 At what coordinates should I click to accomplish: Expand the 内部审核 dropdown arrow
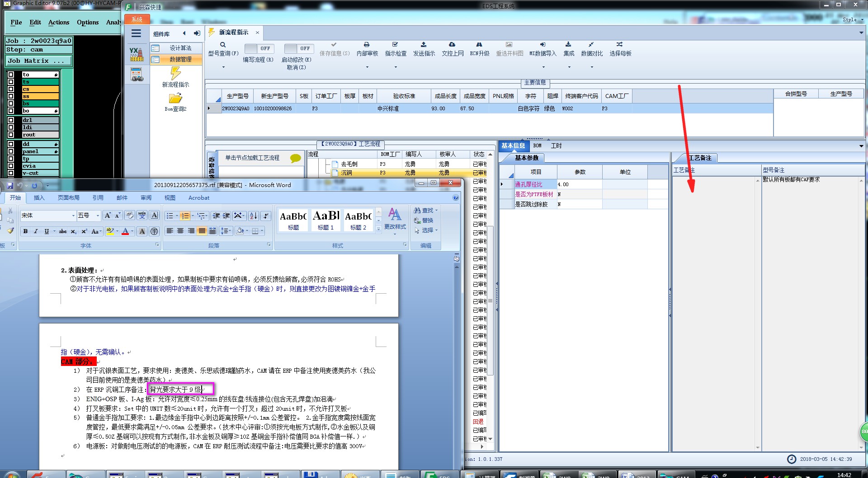(367, 67)
